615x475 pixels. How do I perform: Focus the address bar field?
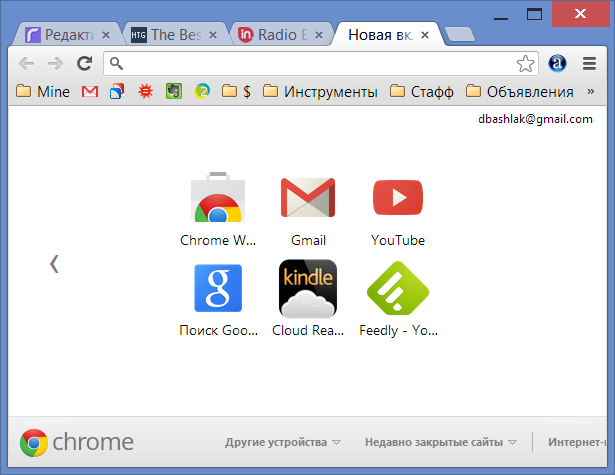click(x=321, y=63)
